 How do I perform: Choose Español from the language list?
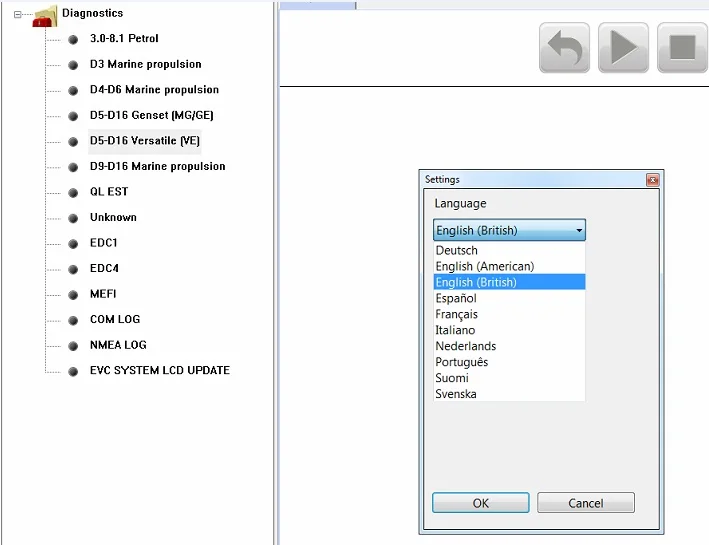(509, 298)
